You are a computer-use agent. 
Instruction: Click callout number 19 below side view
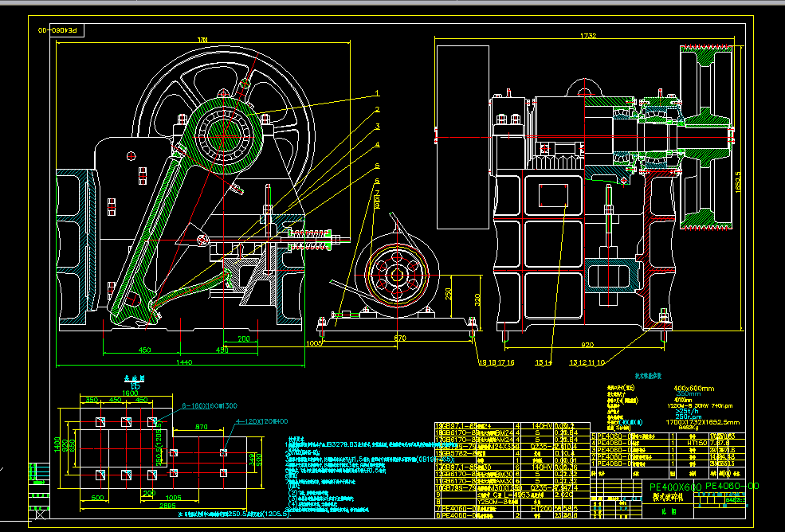483,362
